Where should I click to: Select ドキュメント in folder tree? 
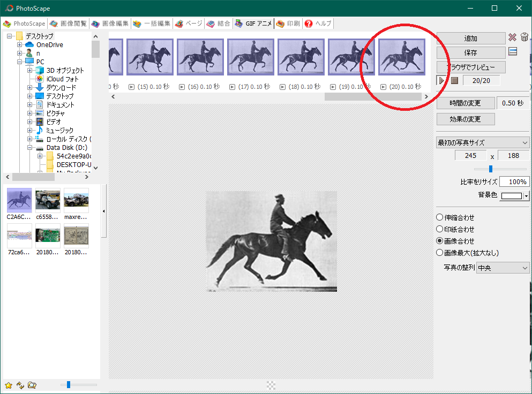click(61, 105)
